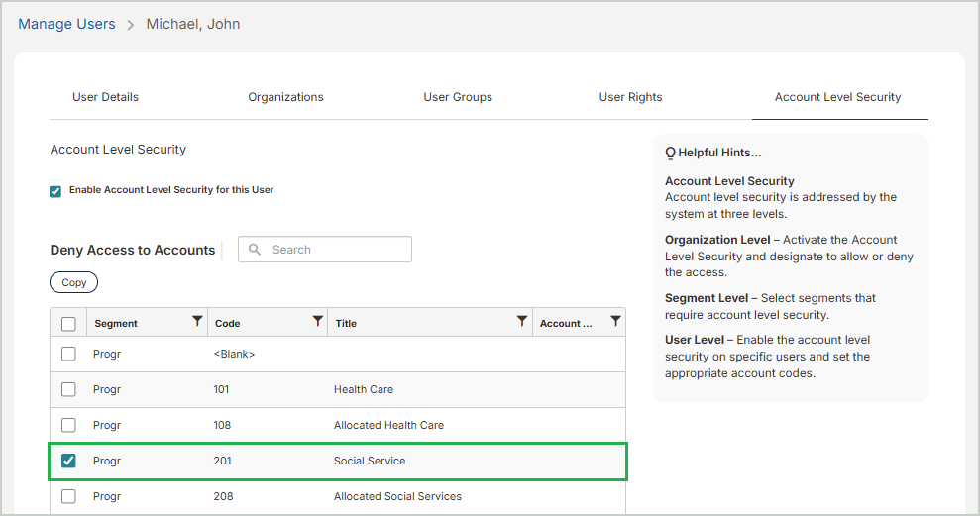
Task: Check the 208 Allocated Social Services row
Action: click(x=68, y=496)
